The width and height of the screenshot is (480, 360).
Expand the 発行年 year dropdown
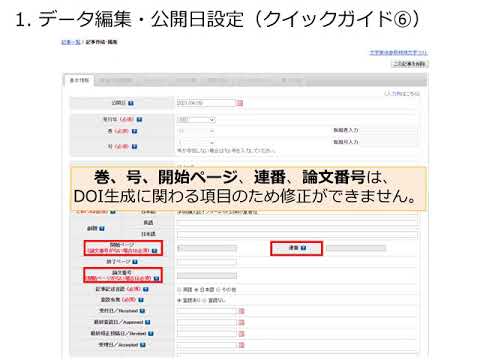(x=196, y=120)
